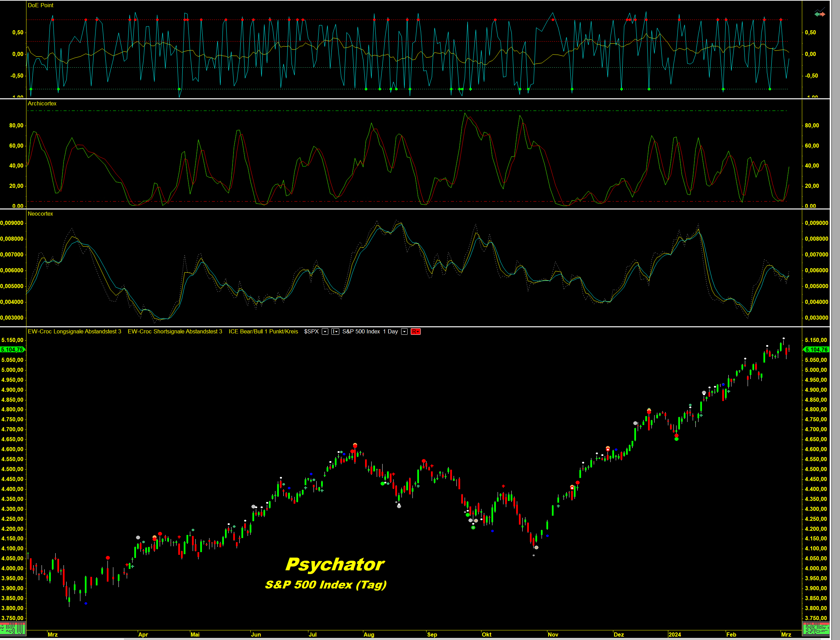The image size is (840, 640).
Task: Open the chart type dropdown
Action: 335,331
